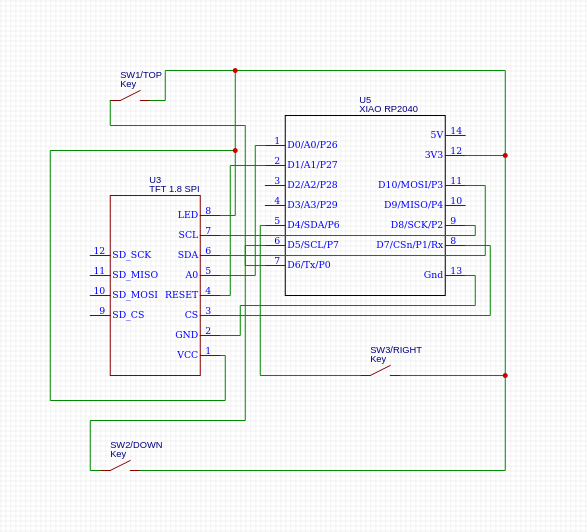Click the 5V pin 14 stub
Viewport: 587px width, 532px height.
click(x=456, y=135)
